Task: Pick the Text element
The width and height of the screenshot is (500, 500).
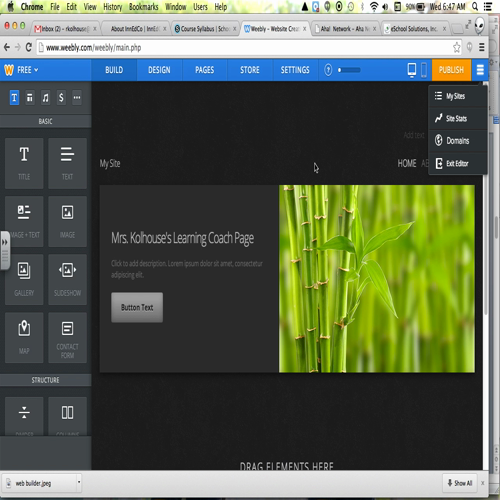Action: click(x=67, y=163)
